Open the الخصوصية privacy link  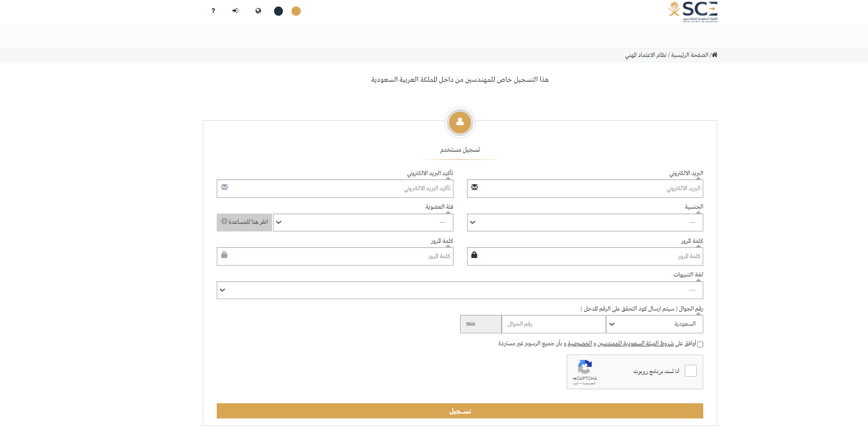(580, 344)
